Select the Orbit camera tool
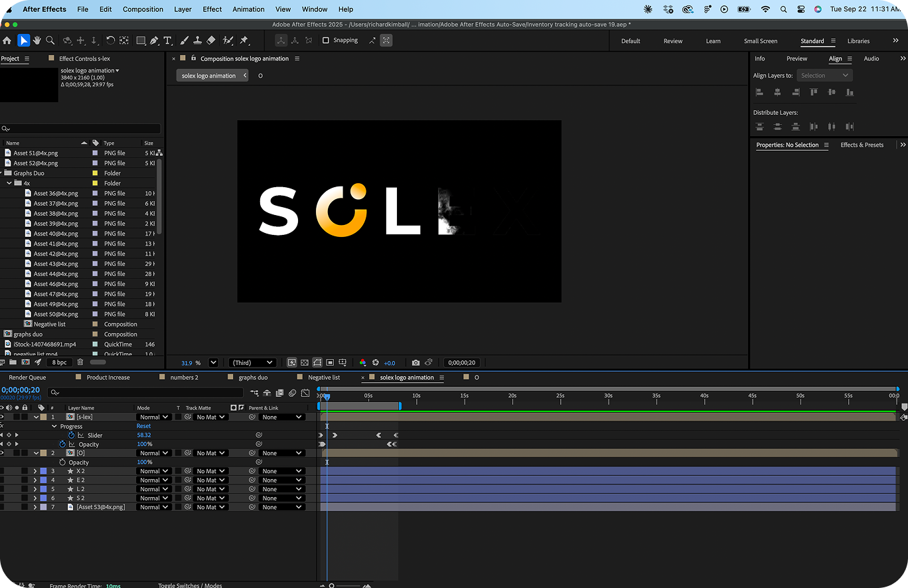 (x=67, y=40)
